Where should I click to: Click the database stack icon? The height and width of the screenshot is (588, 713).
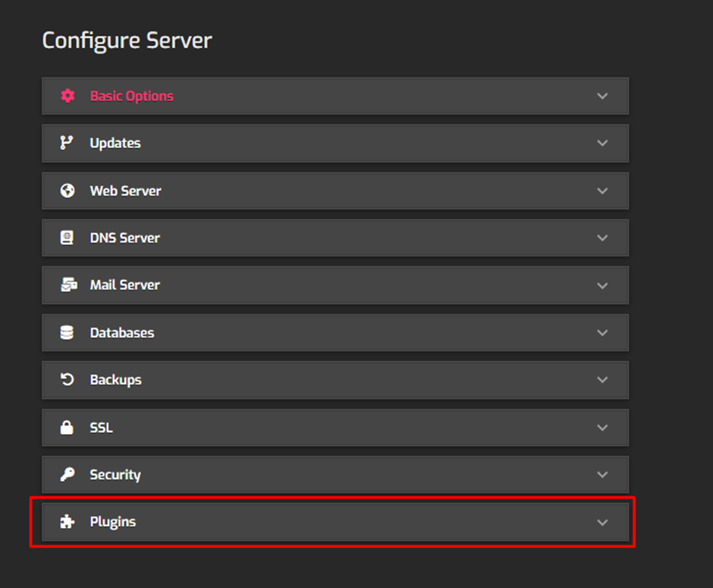pos(68,332)
